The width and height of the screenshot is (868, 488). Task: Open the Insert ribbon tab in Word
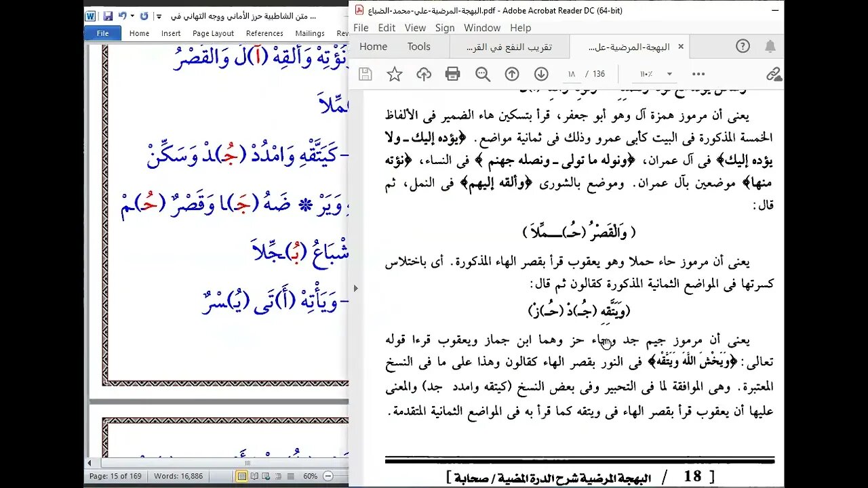pyautogui.click(x=171, y=33)
